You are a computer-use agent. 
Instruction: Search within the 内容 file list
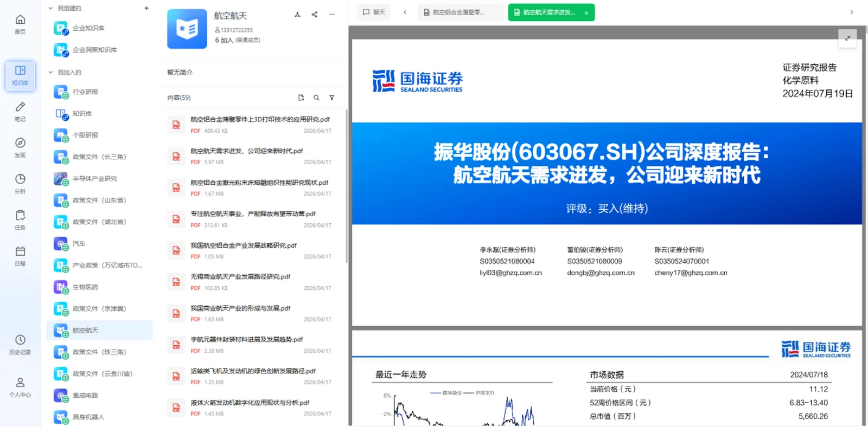pyautogui.click(x=316, y=98)
